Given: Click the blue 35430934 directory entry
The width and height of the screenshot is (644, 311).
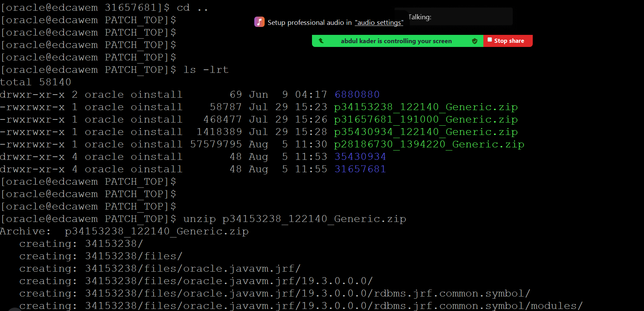Looking at the screenshot, I should coord(360,157).
